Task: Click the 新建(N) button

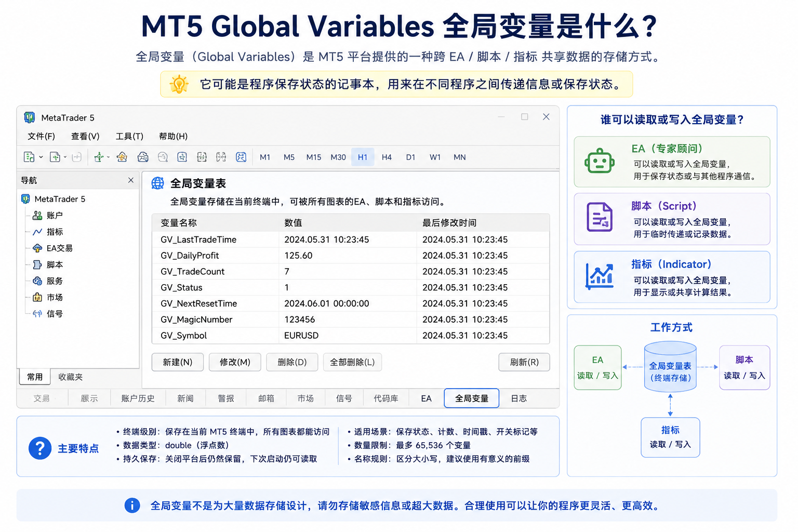Action: coord(178,362)
